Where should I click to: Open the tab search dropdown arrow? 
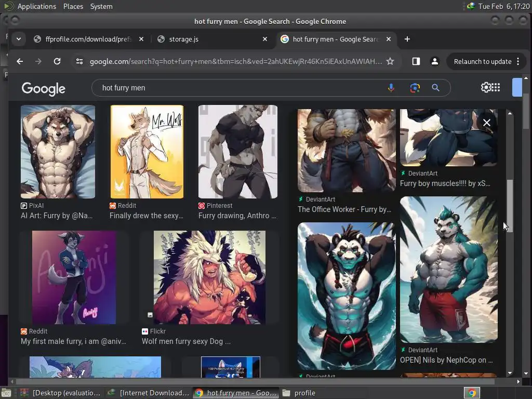[19, 39]
